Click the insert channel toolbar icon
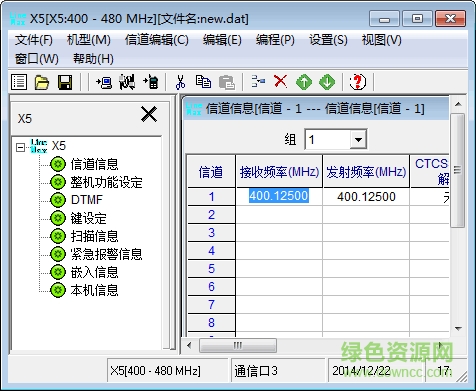The height and width of the screenshot is (391, 476). tap(258, 82)
